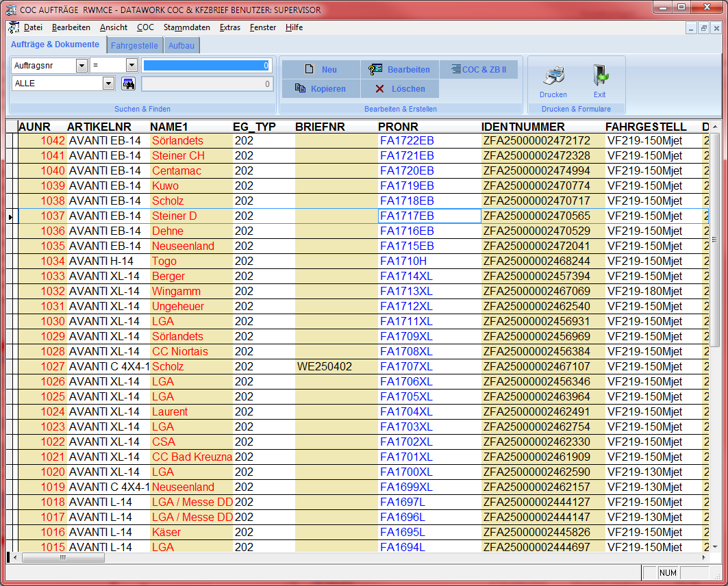Click the Neu button label
The height and width of the screenshot is (586, 728).
(x=329, y=70)
